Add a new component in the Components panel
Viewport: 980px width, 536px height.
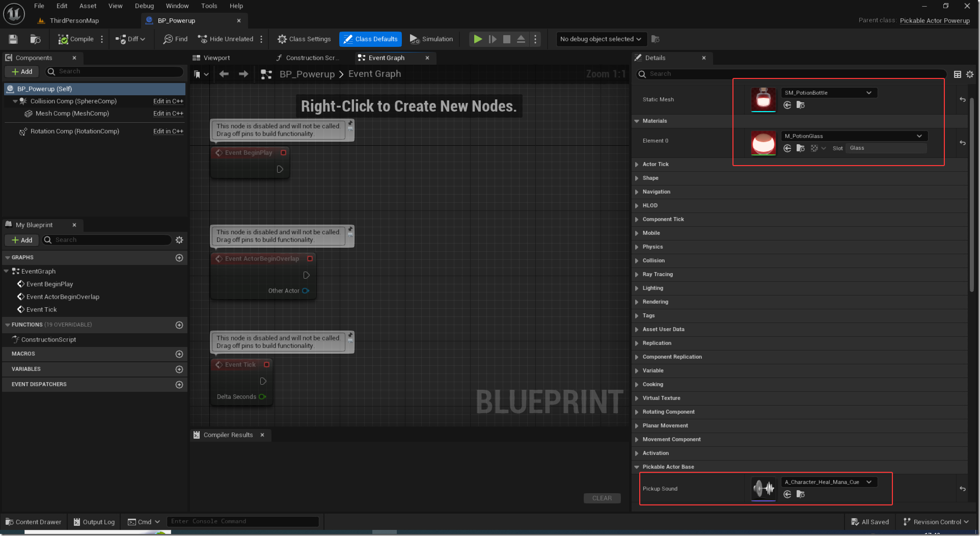(x=22, y=72)
